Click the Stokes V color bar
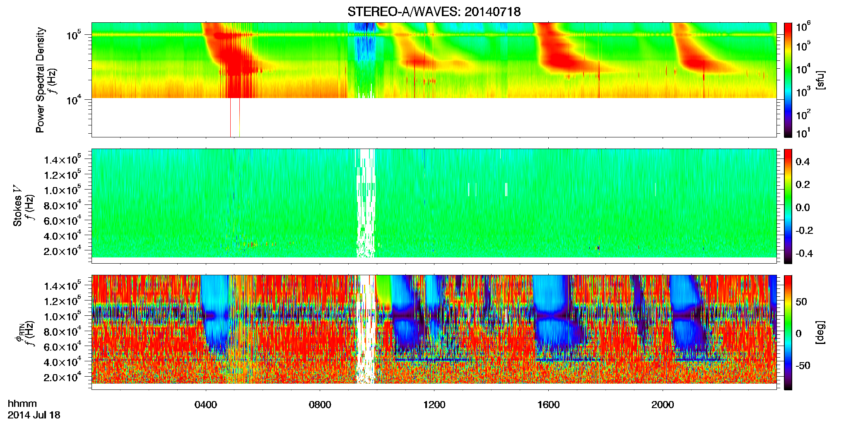The image size is (868, 447). pos(788,206)
